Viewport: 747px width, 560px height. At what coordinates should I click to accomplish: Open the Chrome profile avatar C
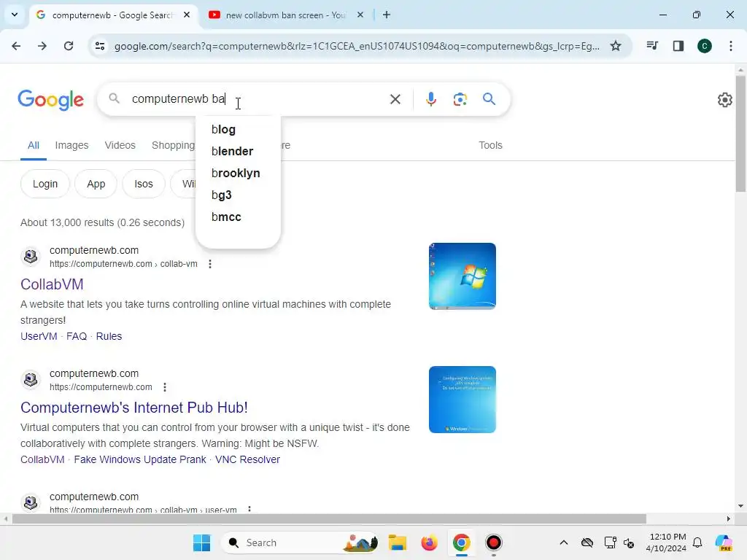pos(705,46)
